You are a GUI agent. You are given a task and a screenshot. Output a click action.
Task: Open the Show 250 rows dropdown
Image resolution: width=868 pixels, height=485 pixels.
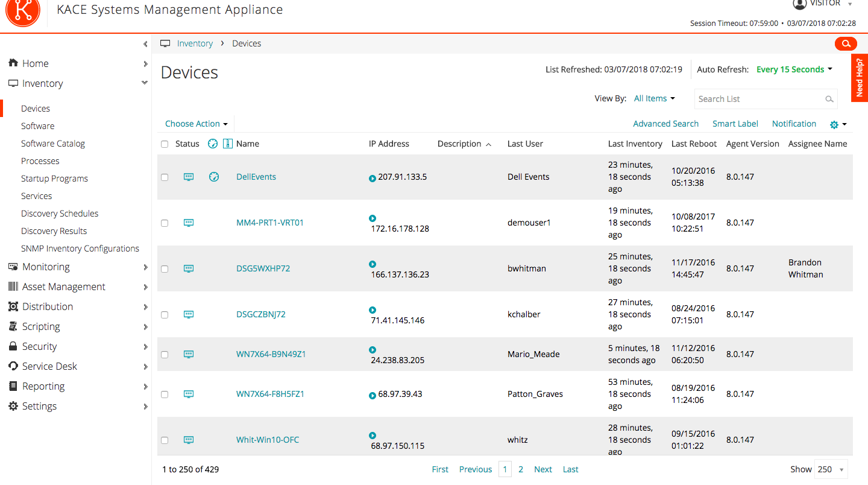[x=831, y=469]
